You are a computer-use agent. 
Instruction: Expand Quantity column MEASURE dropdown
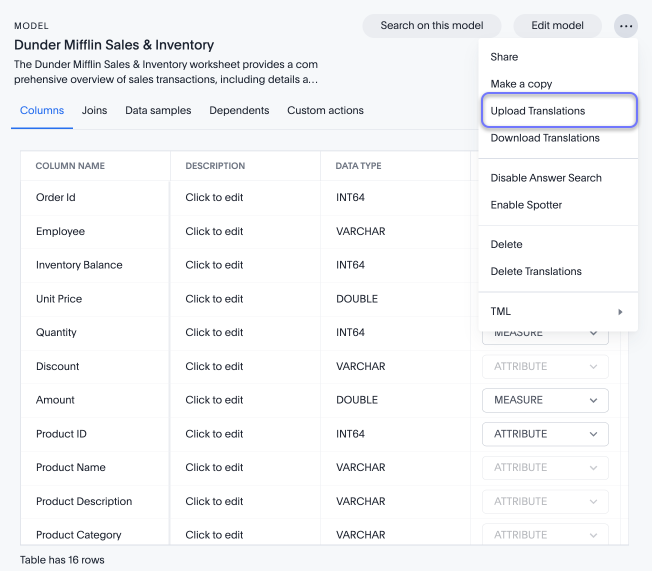(x=545, y=334)
